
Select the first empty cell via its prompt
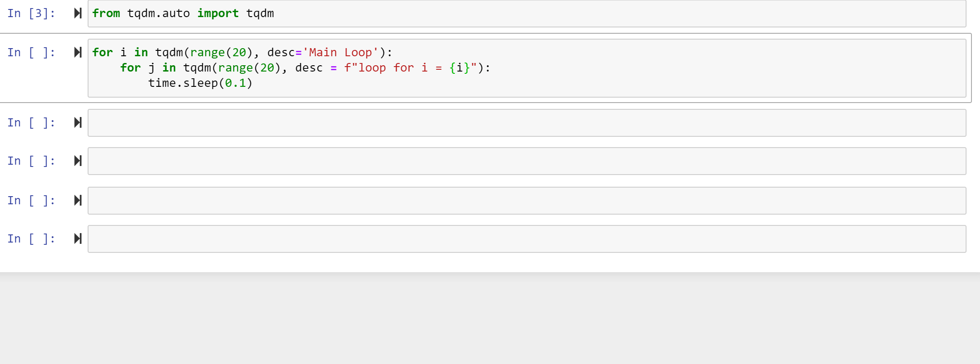point(31,123)
